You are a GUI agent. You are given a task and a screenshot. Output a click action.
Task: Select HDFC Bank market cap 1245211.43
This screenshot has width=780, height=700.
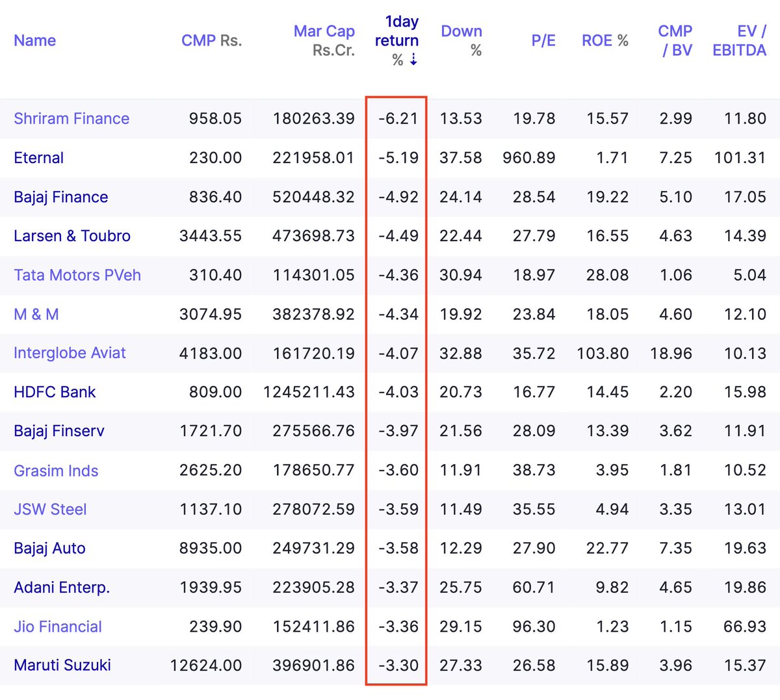(309, 392)
